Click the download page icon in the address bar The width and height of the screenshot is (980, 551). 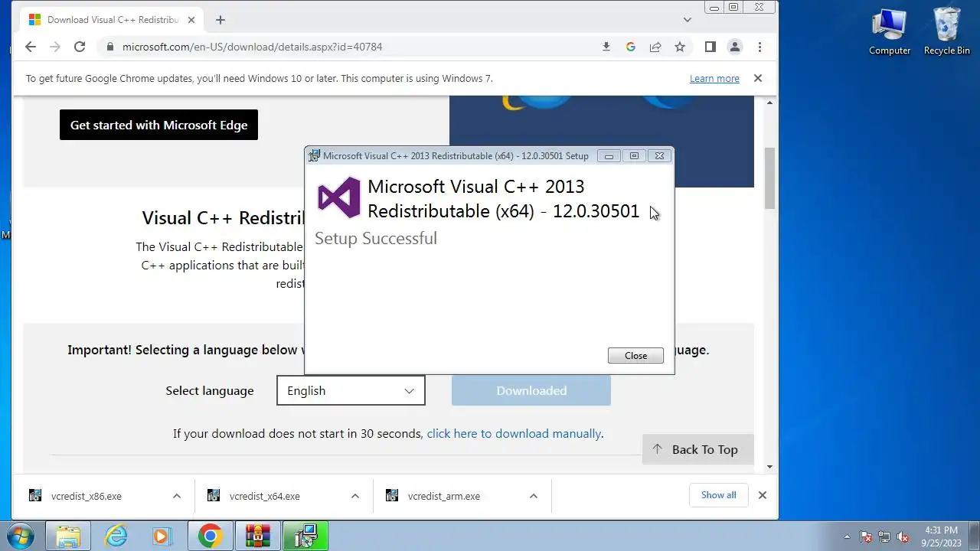point(606,47)
